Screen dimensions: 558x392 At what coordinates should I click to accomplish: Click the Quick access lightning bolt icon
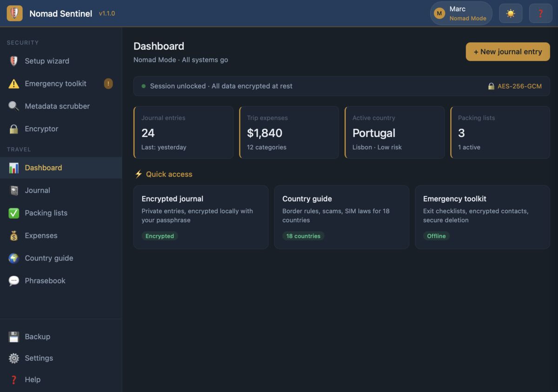[x=138, y=174]
